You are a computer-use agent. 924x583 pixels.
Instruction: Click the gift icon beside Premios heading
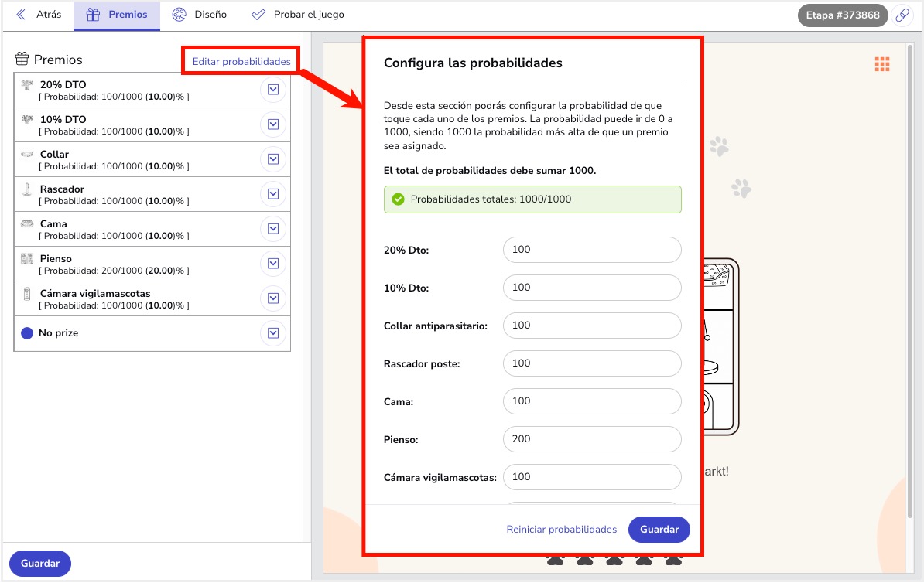[x=22, y=59]
